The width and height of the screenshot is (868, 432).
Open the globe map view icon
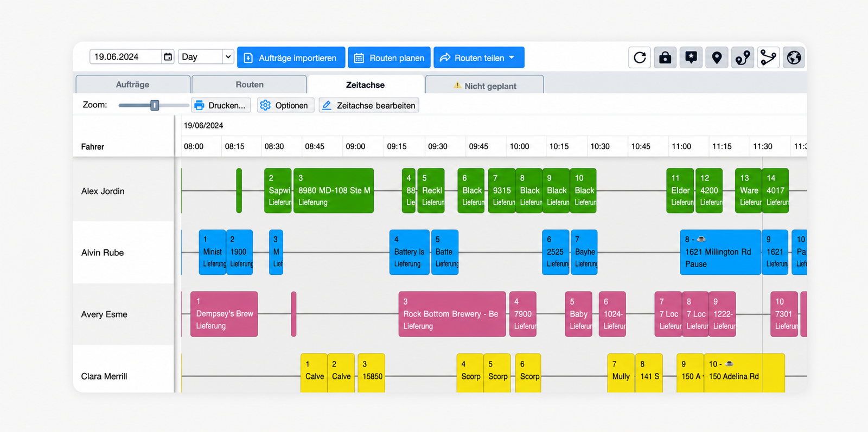click(794, 57)
